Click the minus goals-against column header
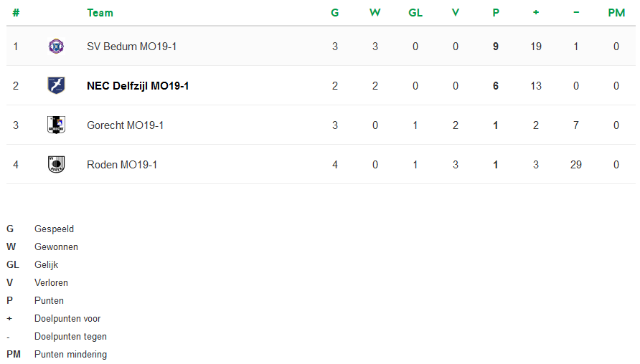This screenshot has height=364, width=640. point(576,13)
